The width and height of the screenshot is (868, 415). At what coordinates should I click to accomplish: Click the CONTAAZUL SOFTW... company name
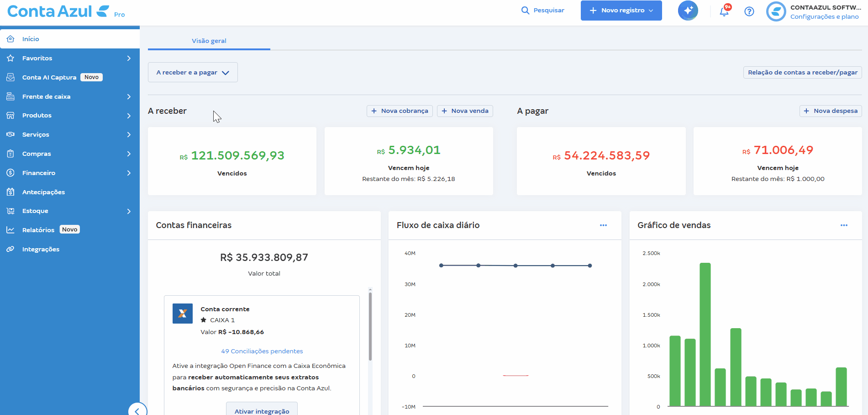pyautogui.click(x=826, y=7)
